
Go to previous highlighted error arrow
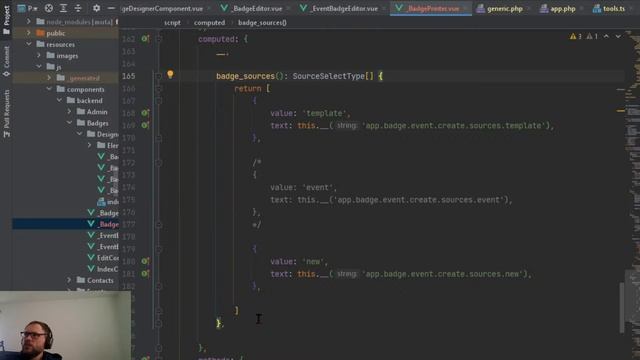(x=606, y=37)
